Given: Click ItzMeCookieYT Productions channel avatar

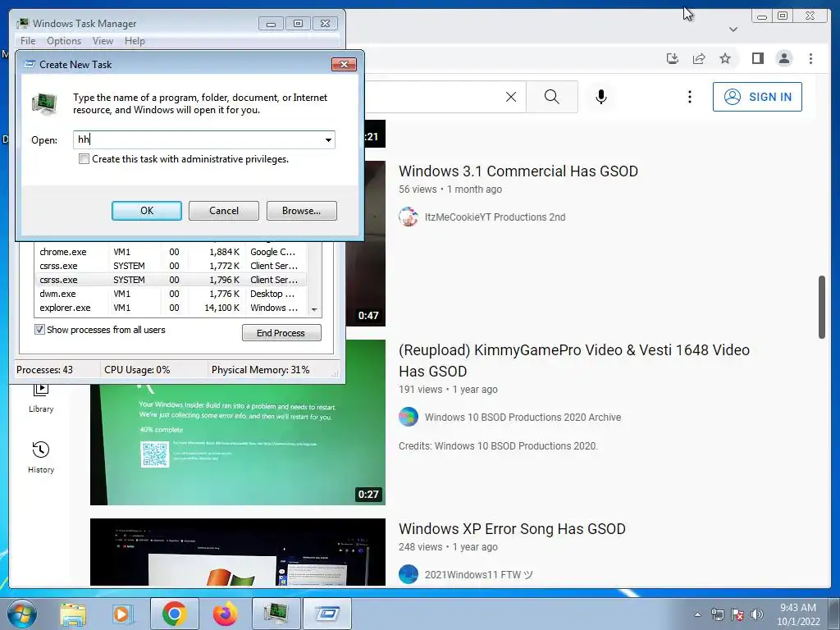Looking at the screenshot, I should click(409, 217).
